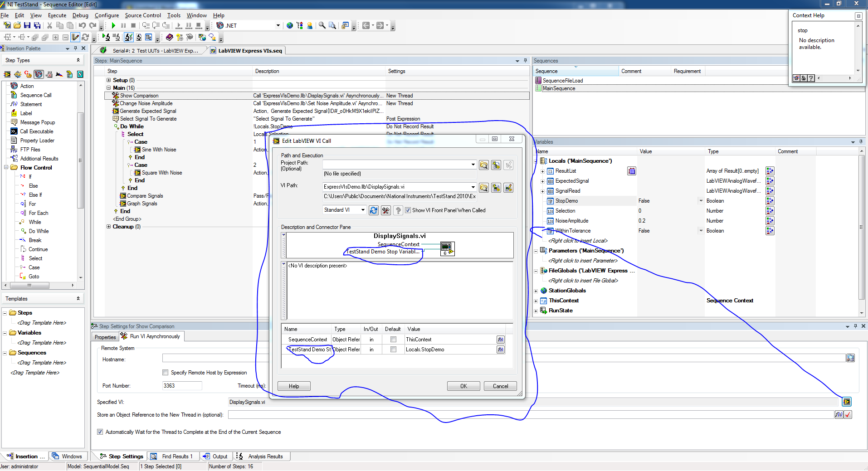Click the Open file folder icon
The image size is (868, 471).
pyautogui.click(x=17, y=25)
